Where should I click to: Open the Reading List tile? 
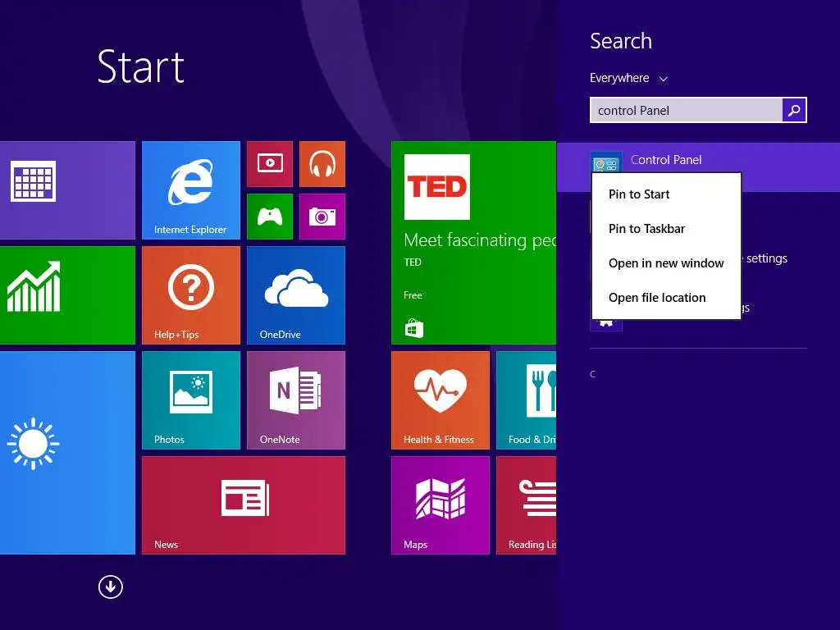click(x=526, y=505)
